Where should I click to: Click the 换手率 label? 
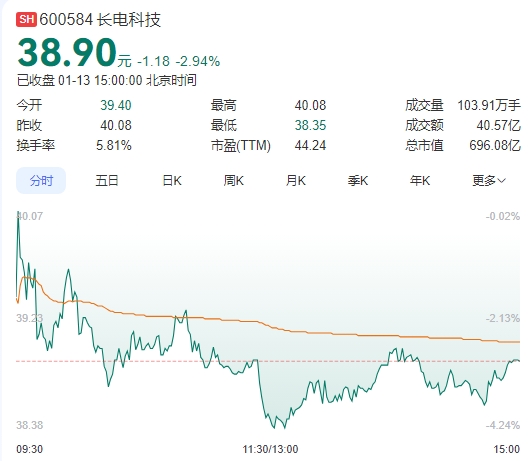[x=36, y=145]
